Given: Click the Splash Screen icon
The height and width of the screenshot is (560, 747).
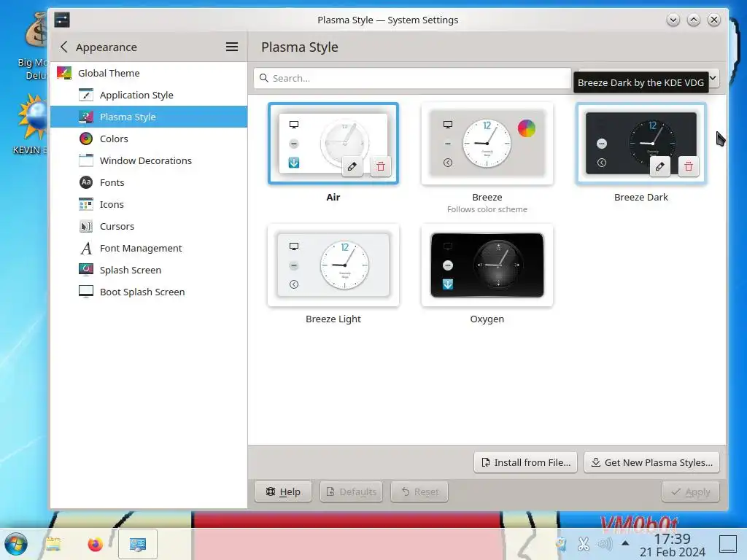Looking at the screenshot, I should click(x=86, y=270).
